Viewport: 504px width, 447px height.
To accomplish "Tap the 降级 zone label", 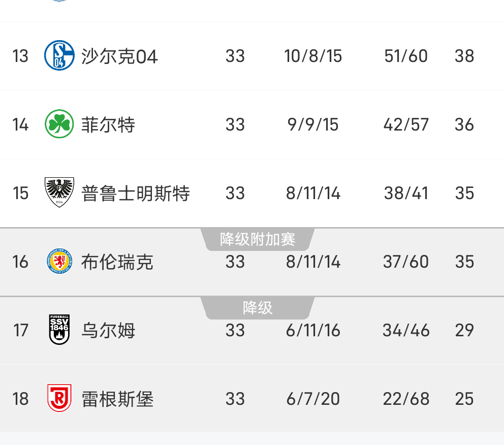I will (258, 308).
